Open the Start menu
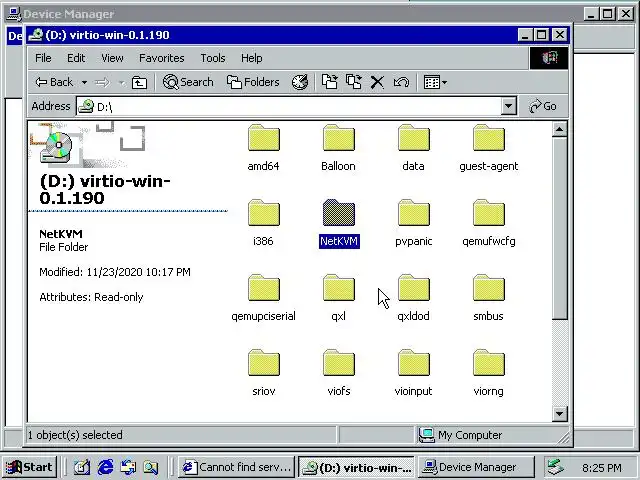The height and width of the screenshot is (480, 640). 29,467
